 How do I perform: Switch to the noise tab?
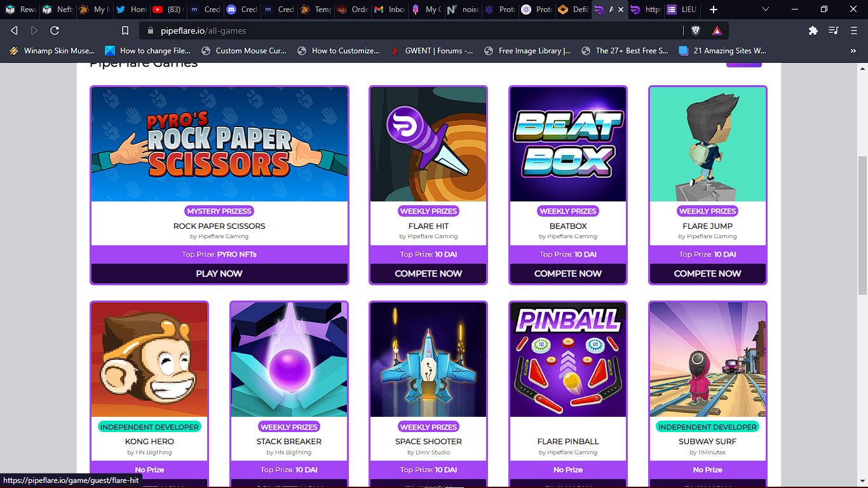pyautogui.click(x=463, y=10)
